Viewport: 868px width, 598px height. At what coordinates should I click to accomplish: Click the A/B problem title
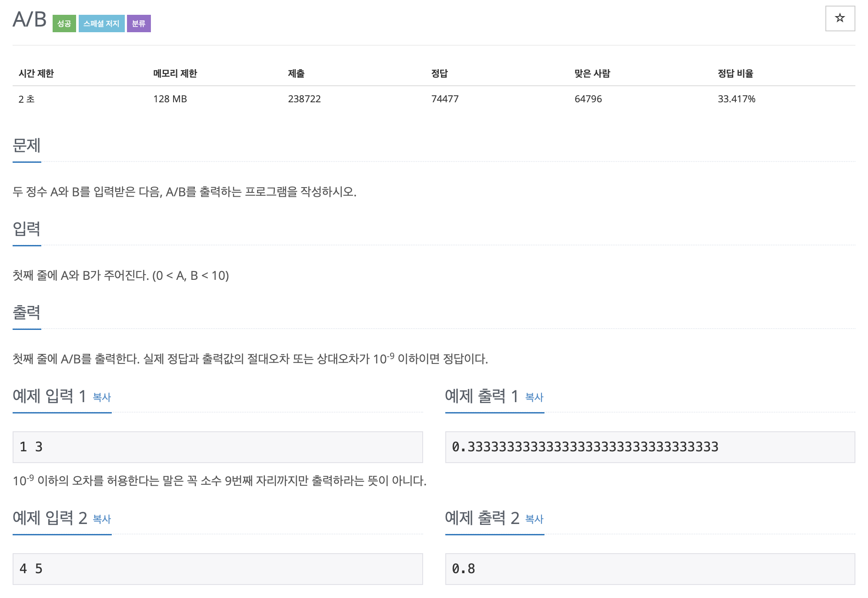(x=30, y=20)
